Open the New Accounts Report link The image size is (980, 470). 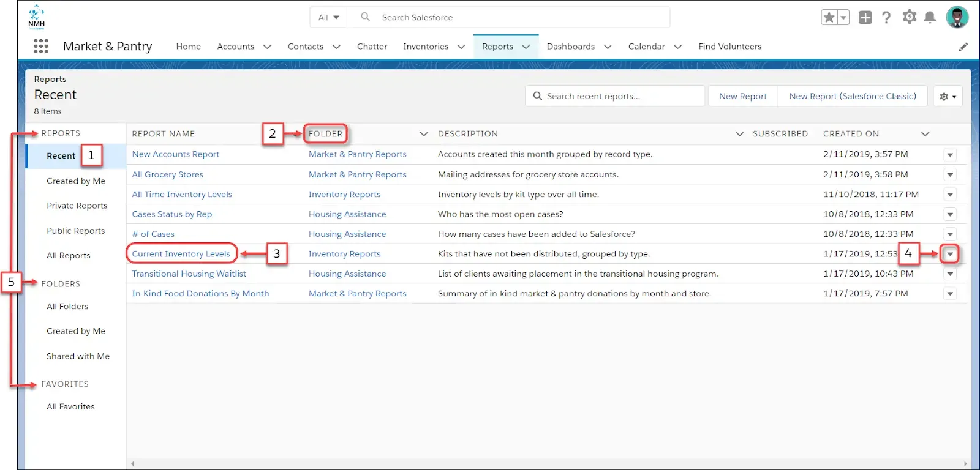tap(176, 154)
